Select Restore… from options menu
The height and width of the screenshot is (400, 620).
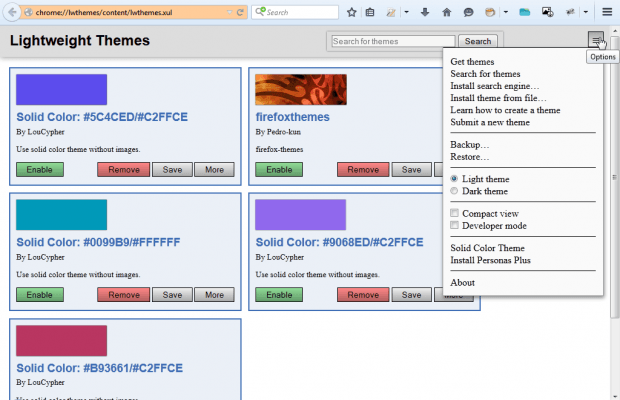point(470,157)
